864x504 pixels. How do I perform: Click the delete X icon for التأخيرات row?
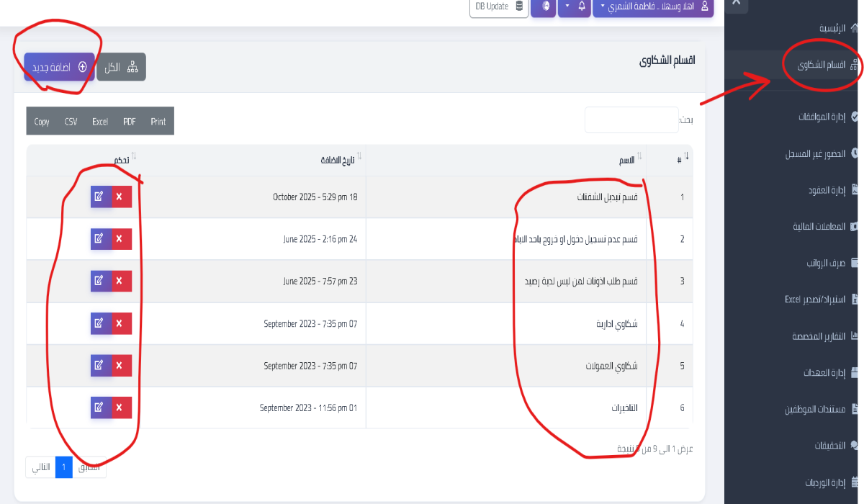[x=120, y=408]
